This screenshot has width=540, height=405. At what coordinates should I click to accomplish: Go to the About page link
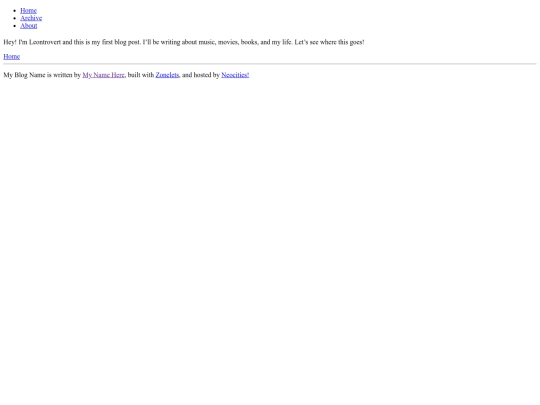click(29, 26)
